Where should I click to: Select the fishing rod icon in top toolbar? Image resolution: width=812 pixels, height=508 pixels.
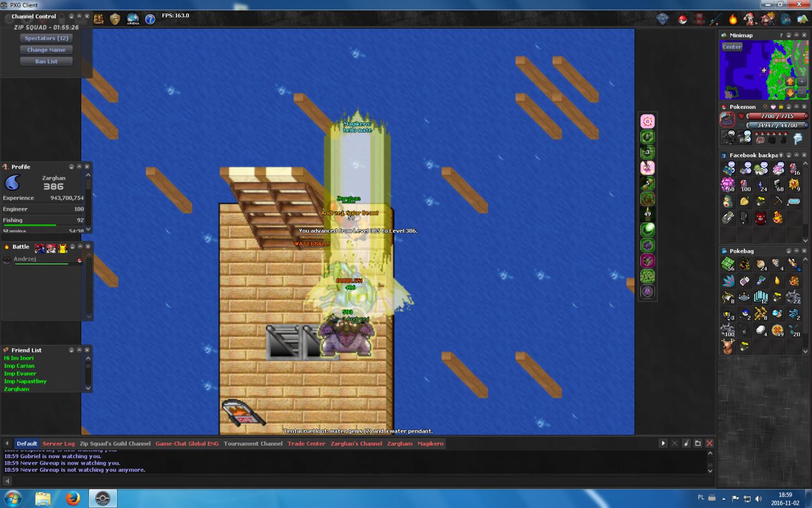click(716, 20)
